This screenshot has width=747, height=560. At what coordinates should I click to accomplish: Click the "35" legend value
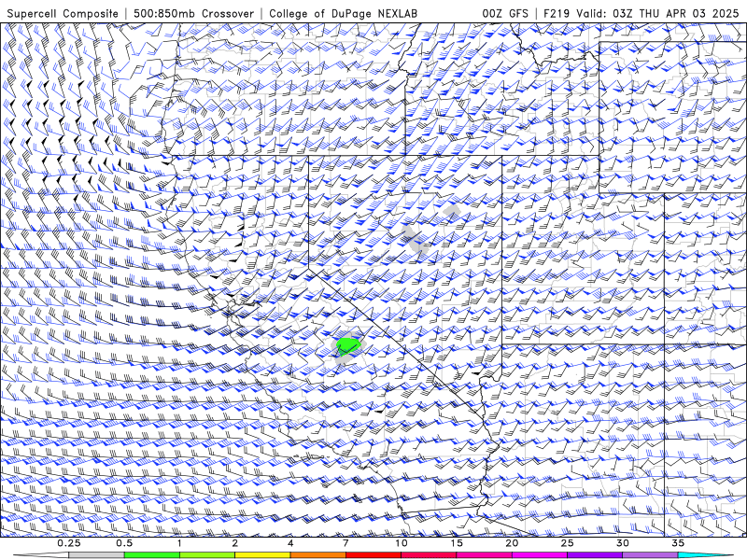[678, 543]
